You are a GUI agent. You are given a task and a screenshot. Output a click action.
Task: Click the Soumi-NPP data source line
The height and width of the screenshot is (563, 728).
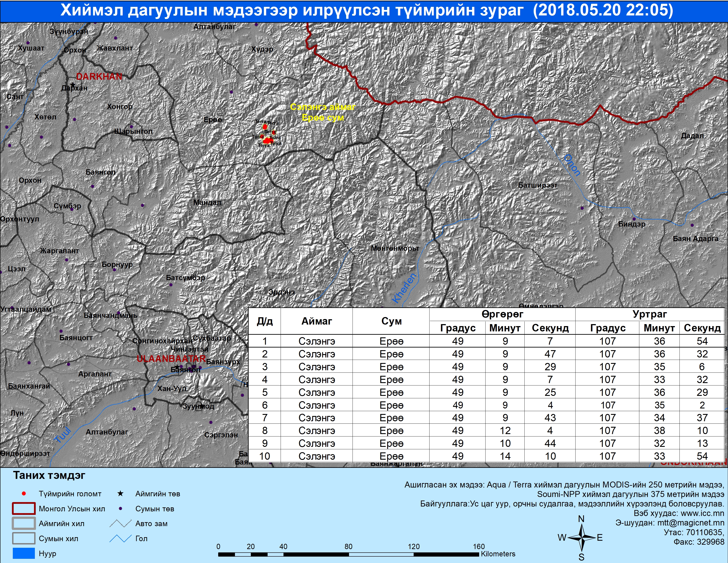point(631,494)
